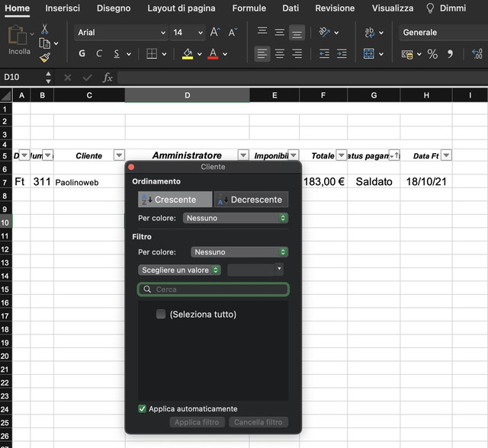Align text left

[x=262, y=54]
